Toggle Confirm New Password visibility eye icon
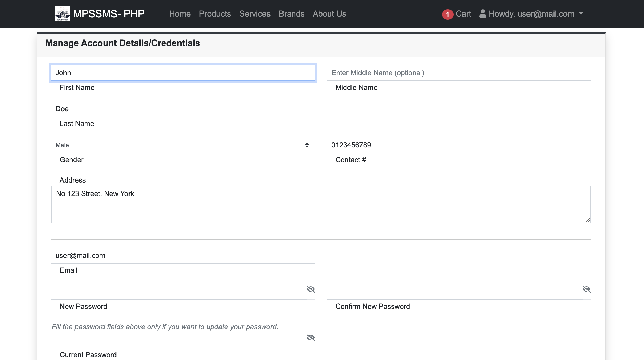Image resolution: width=644 pixels, height=360 pixels. [587, 289]
